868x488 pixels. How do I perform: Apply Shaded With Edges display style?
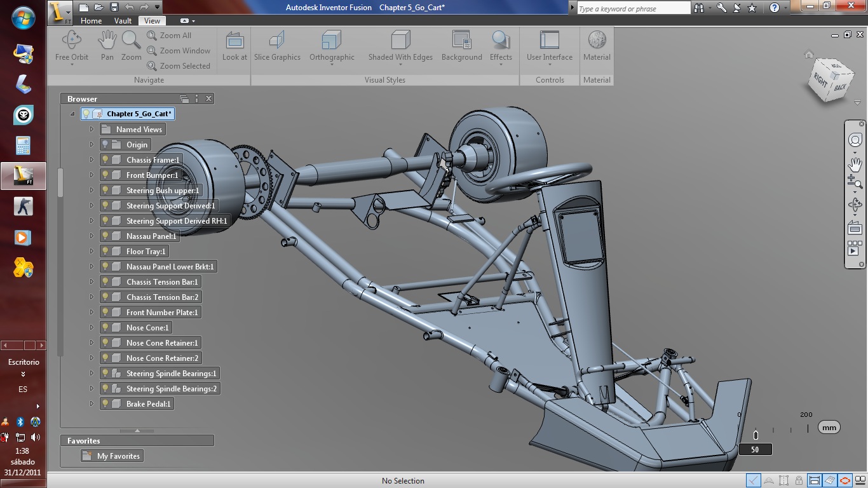click(x=400, y=44)
